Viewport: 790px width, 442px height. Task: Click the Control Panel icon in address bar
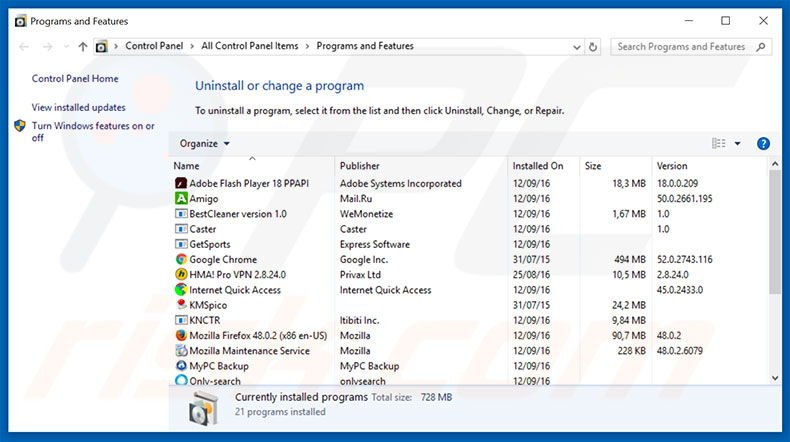coord(101,47)
